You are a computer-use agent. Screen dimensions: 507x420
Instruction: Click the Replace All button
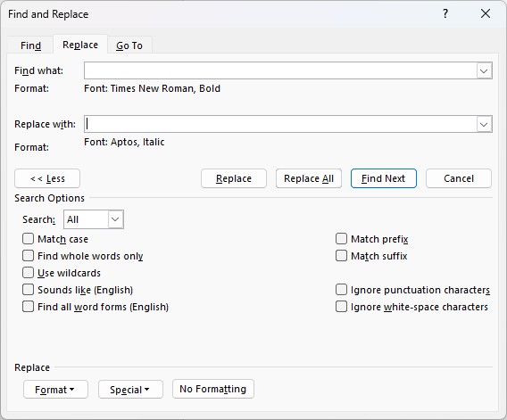(x=309, y=178)
